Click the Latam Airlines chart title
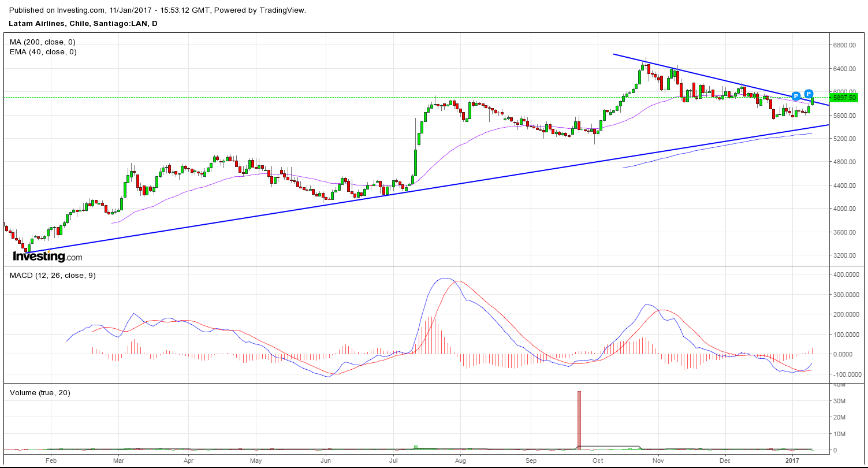The image size is (868, 468). (83, 24)
